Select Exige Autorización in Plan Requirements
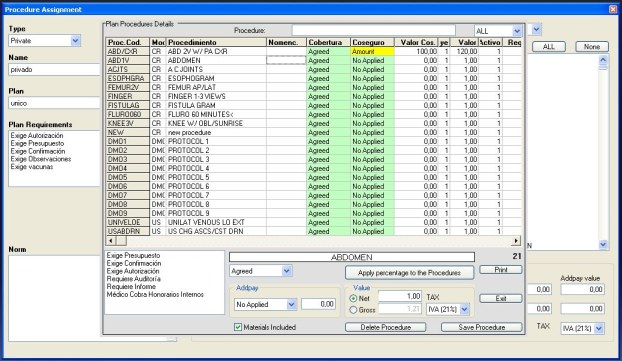 coord(37,136)
